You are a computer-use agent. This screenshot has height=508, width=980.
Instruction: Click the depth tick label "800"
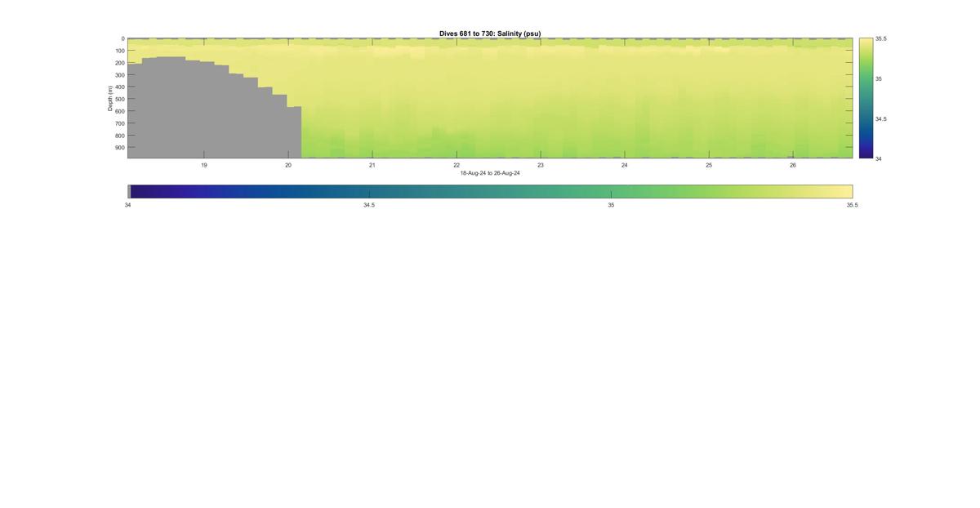(120, 136)
